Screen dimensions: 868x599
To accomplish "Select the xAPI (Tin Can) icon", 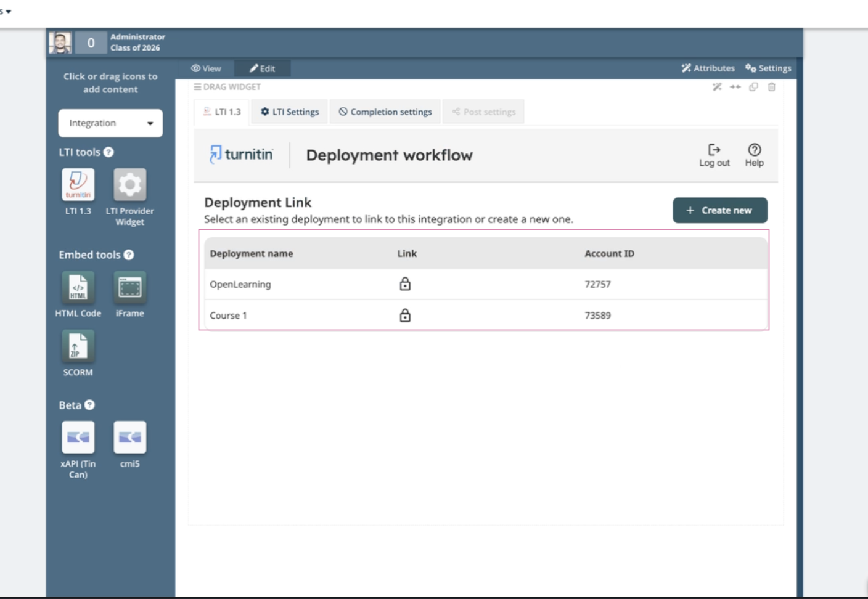I will (x=78, y=437).
